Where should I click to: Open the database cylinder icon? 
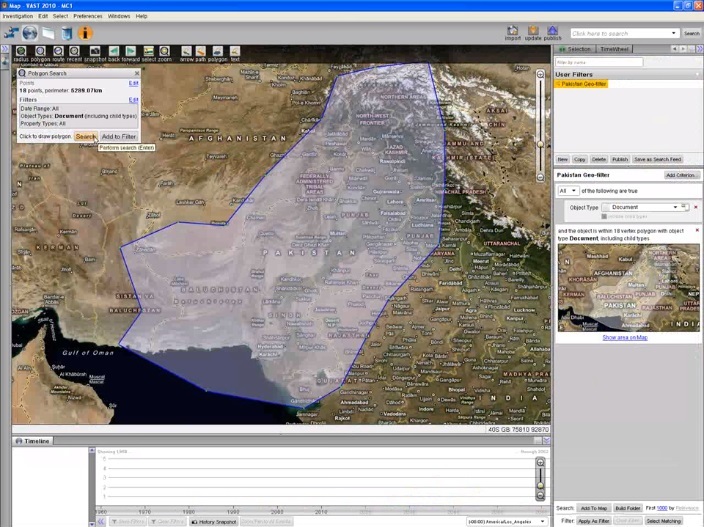click(66, 33)
